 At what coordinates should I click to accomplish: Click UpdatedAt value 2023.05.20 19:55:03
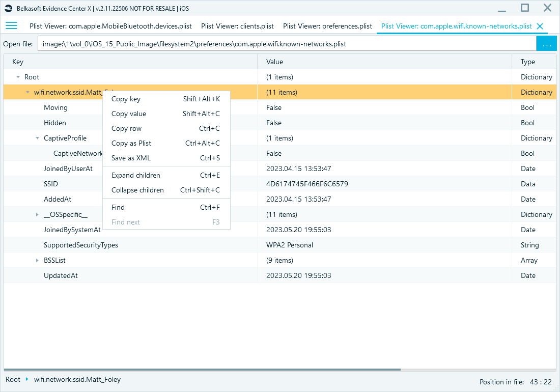(x=298, y=275)
